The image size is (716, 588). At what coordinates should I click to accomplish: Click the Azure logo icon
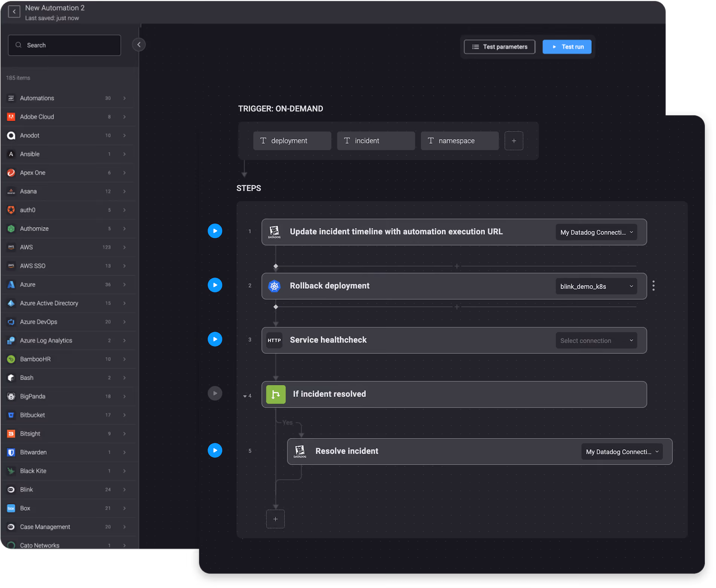11,285
